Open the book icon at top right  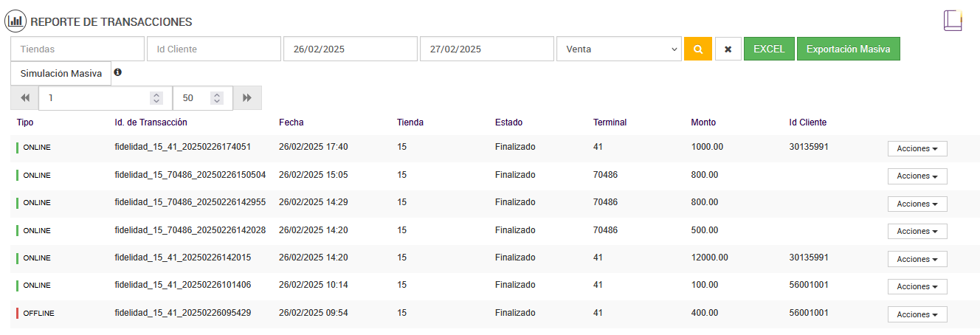tap(953, 20)
